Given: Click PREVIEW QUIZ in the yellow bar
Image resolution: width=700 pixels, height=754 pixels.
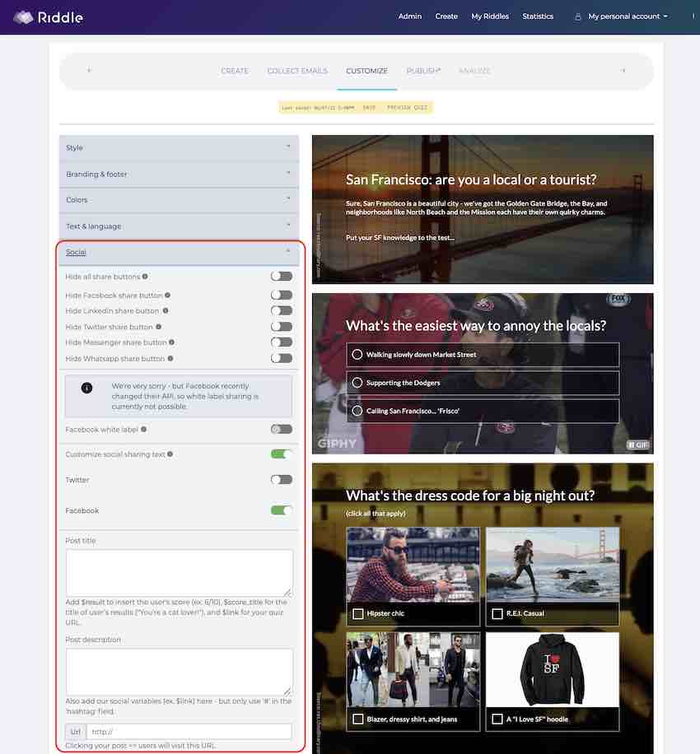Looking at the screenshot, I should point(407,108).
